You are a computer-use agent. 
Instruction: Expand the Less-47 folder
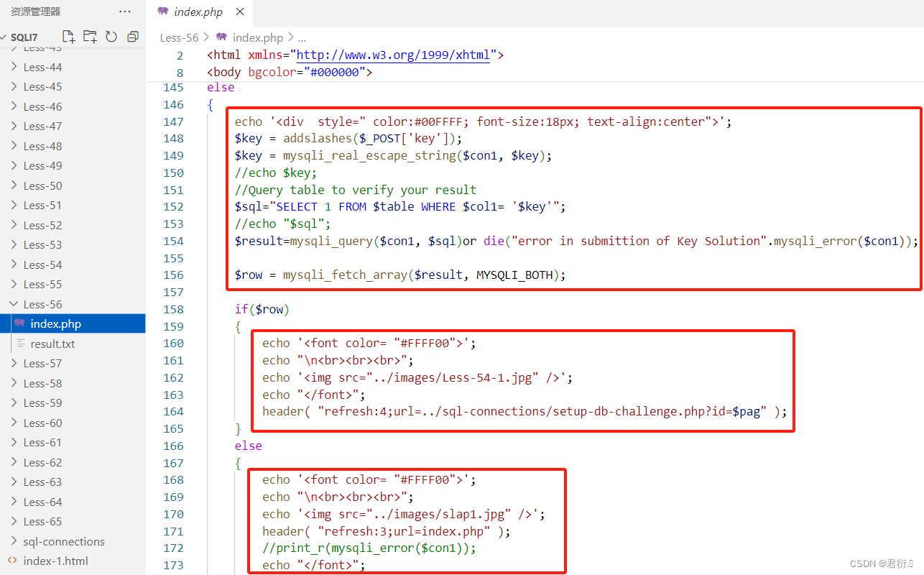[73, 126]
